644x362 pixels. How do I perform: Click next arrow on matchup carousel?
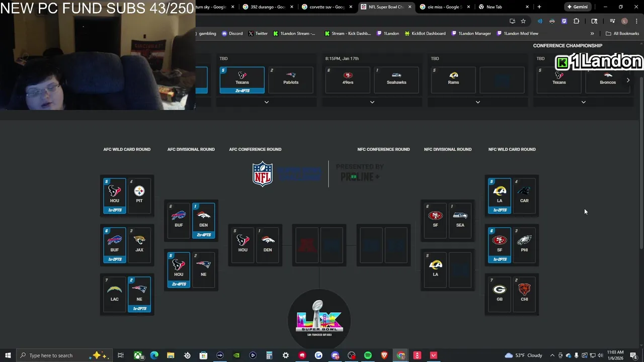pos(628,80)
